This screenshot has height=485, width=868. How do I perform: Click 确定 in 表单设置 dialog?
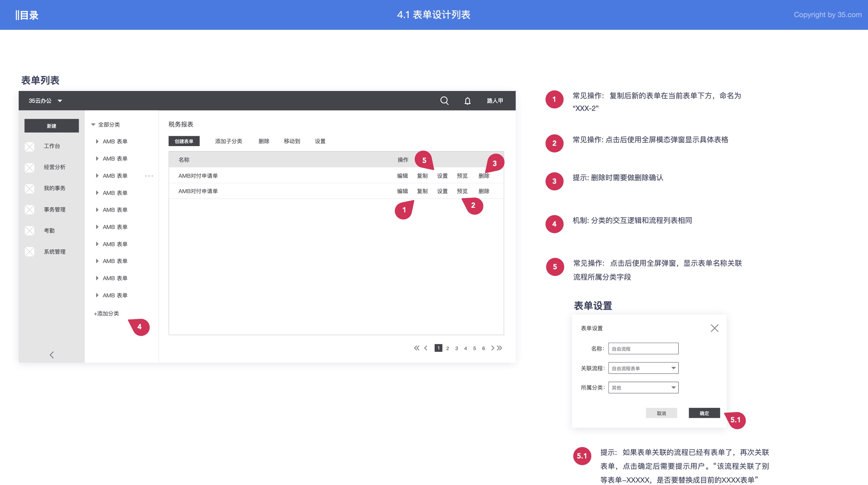(x=704, y=413)
